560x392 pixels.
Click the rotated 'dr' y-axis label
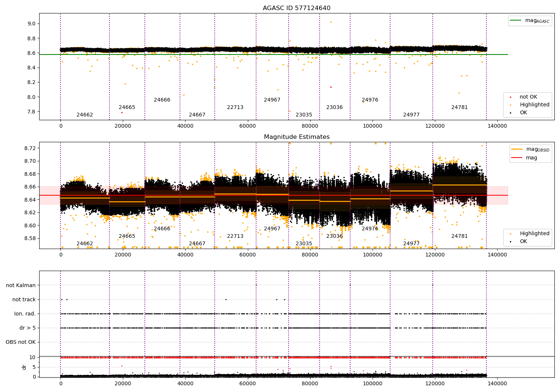[24, 367]
